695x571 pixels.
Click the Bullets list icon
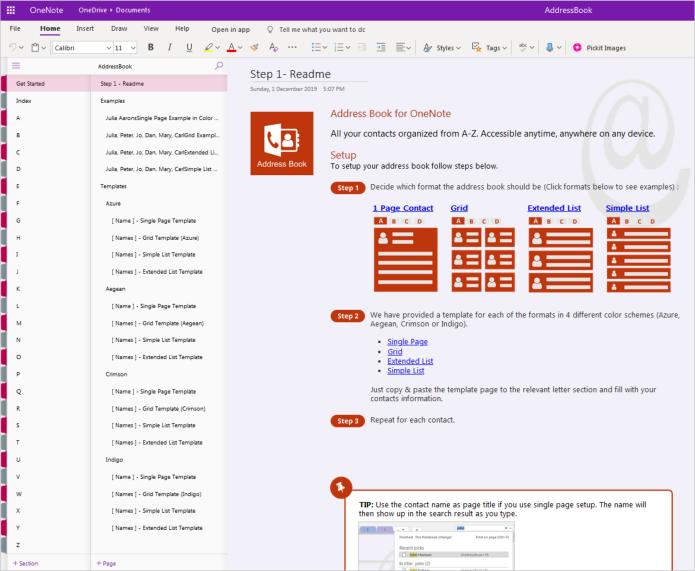pos(316,47)
